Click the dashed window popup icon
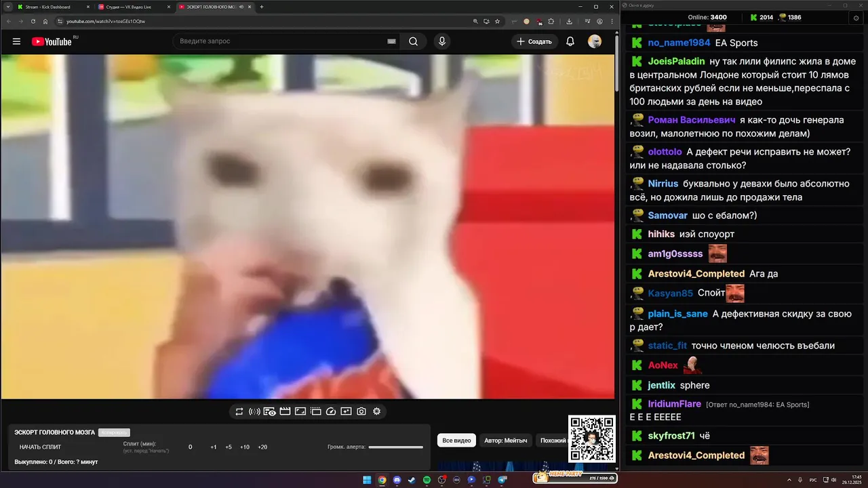 pos(315,411)
